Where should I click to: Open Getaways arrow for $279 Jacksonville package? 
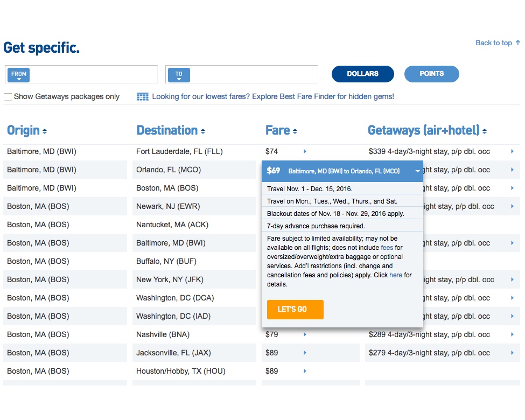click(512, 353)
